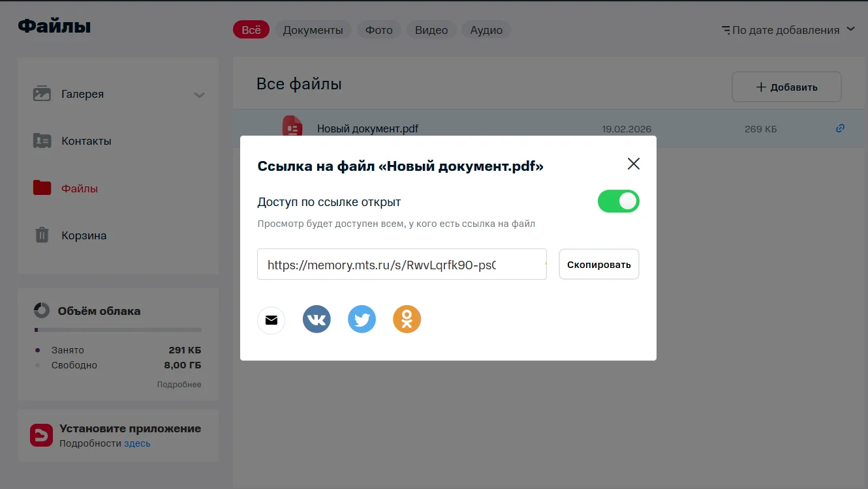868x489 pixels.
Task: Click the MTS app logo icon
Action: pos(41,436)
